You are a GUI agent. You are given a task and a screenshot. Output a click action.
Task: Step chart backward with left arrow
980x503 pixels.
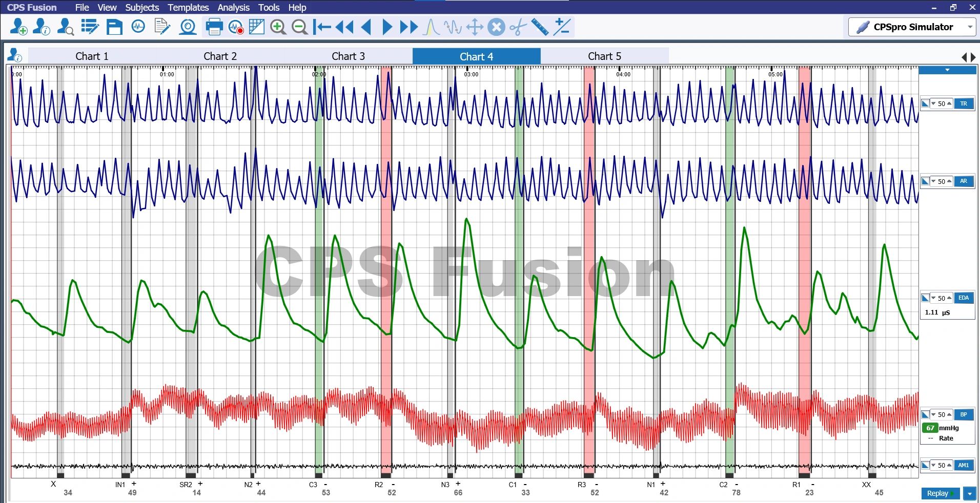[x=366, y=27]
